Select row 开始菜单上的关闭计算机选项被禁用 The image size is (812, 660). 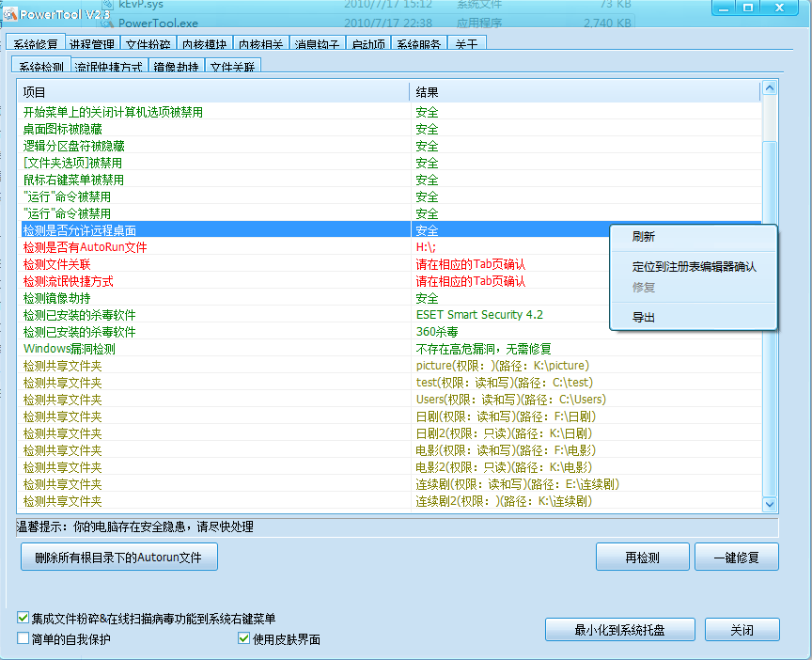click(392, 112)
